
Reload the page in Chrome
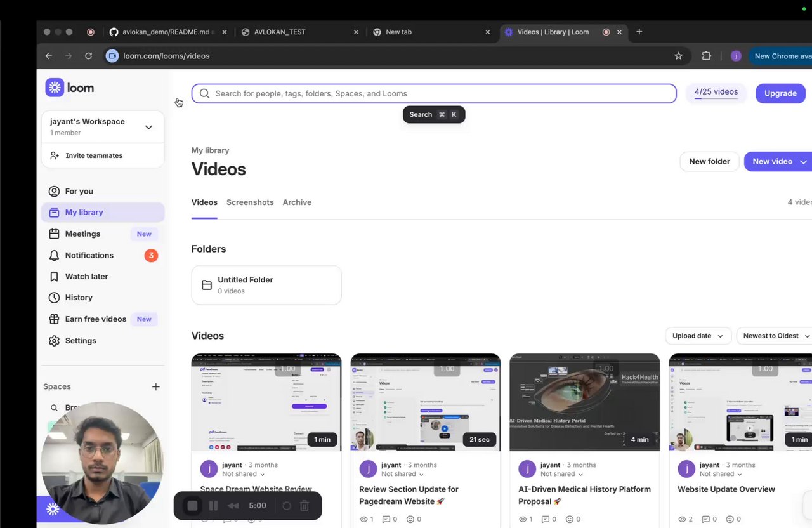point(88,56)
